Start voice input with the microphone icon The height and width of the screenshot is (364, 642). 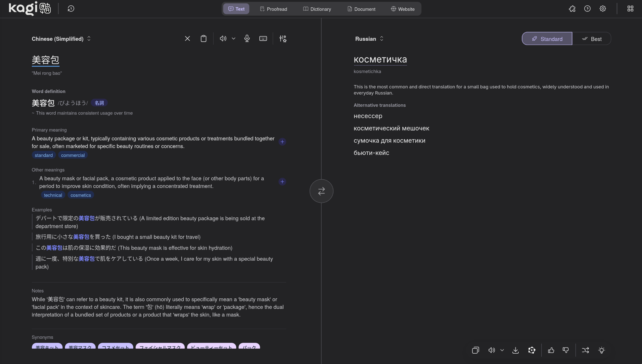click(x=247, y=39)
